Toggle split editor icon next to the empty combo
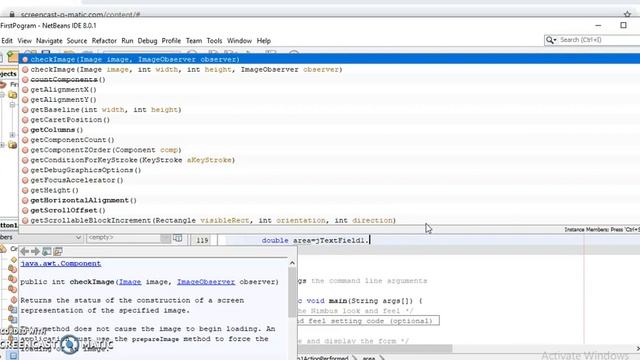The height and width of the screenshot is (360, 640). click(178, 238)
